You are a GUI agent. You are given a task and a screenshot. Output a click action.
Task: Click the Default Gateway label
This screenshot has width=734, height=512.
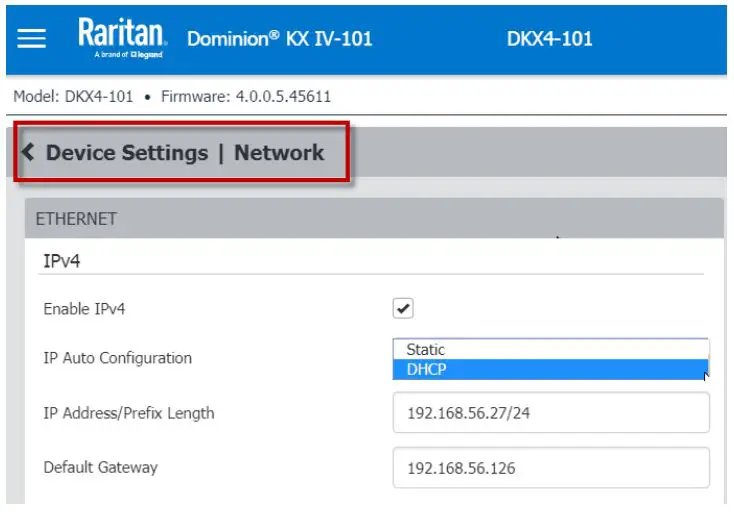[x=101, y=467]
